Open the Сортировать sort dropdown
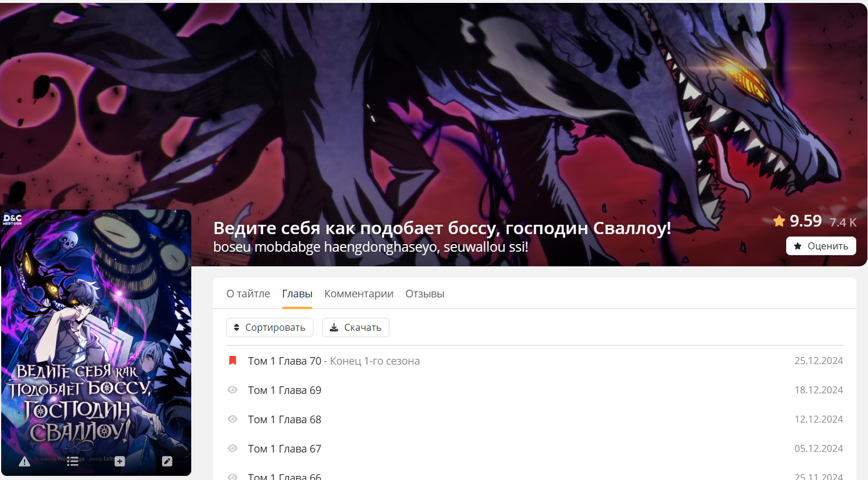 tap(270, 327)
